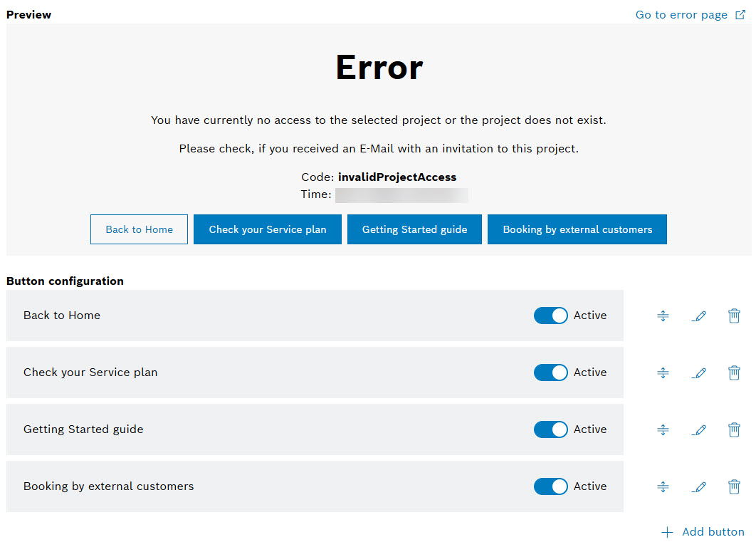The width and height of the screenshot is (756, 552).
Task: Toggle off Check your Service plan button
Action: tap(550, 373)
